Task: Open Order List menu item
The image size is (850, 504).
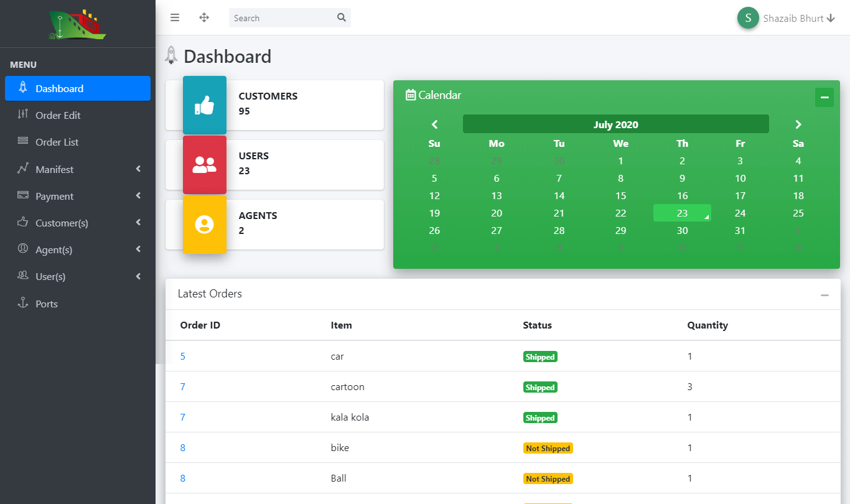Action: [x=78, y=142]
